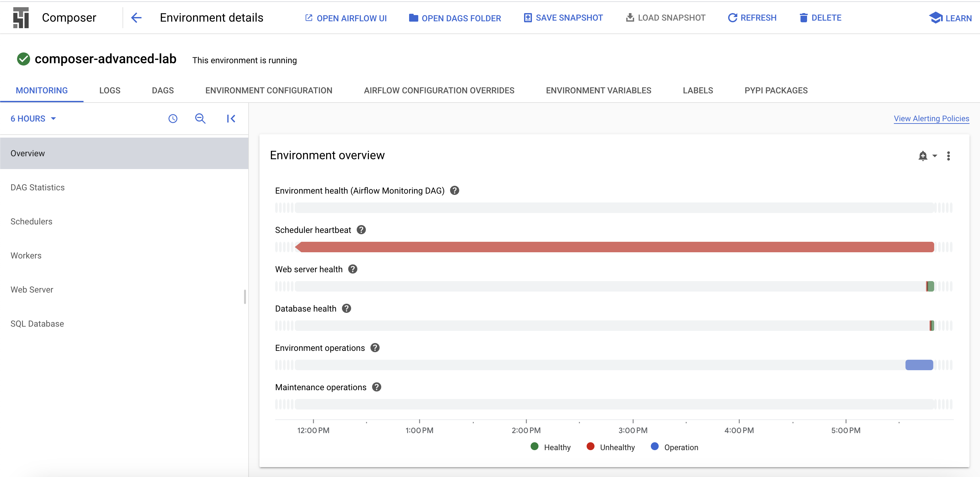Click the Delete environment icon
980x477 pixels.
pos(802,17)
